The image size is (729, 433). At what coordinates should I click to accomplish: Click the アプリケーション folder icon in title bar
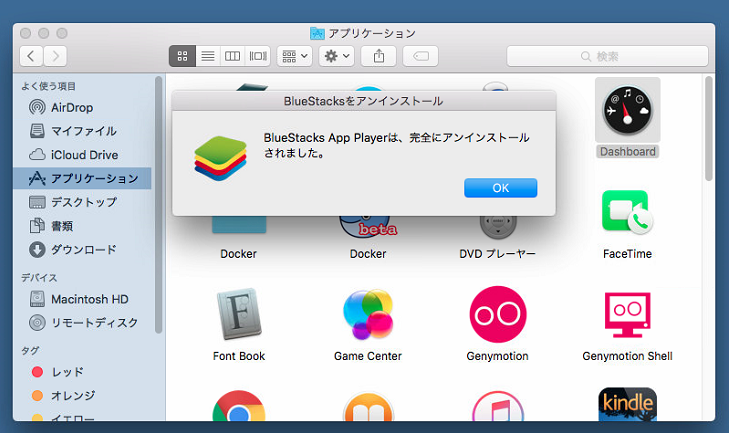317,33
